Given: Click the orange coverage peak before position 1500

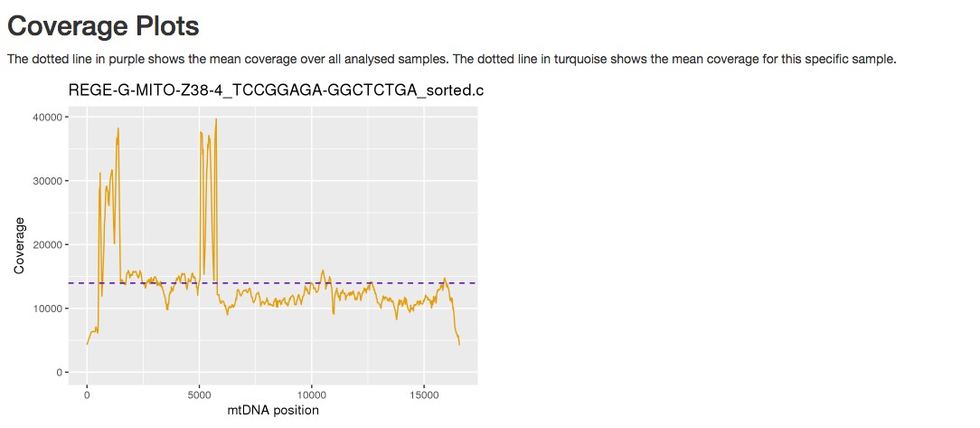Looking at the screenshot, I should pos(118,129).
